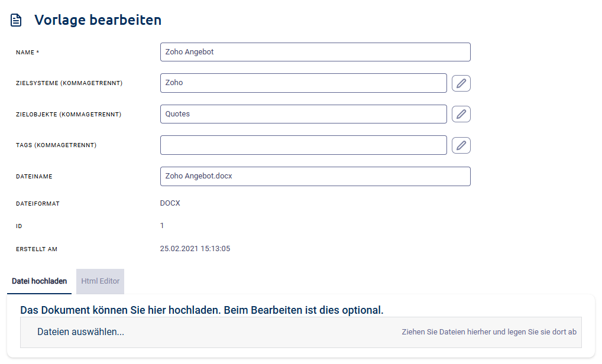Click the document icon beside 'Vorlage bearbeiten'
Screen dimensions: 602x364
coord(15,19)
